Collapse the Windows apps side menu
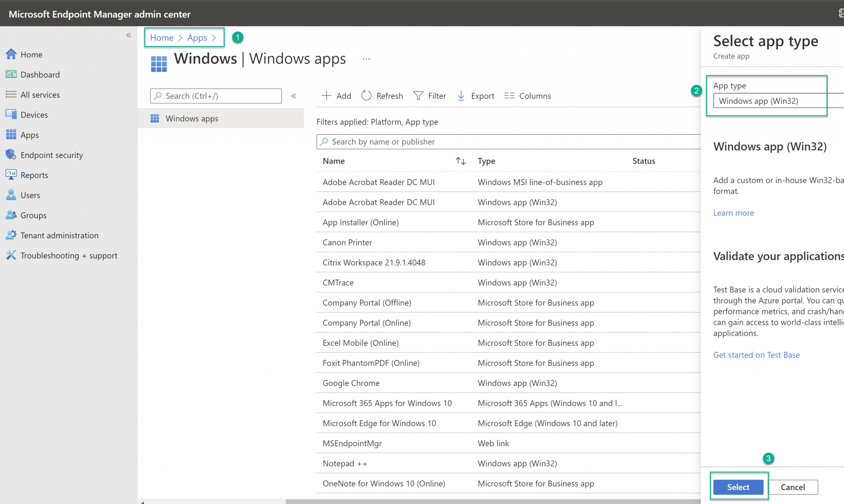 point(294,96)
